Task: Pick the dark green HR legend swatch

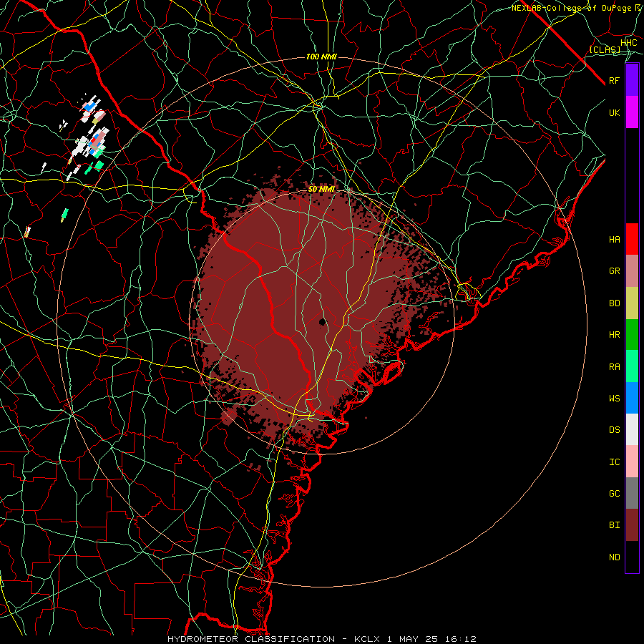Action: click(x=632, y=335)
